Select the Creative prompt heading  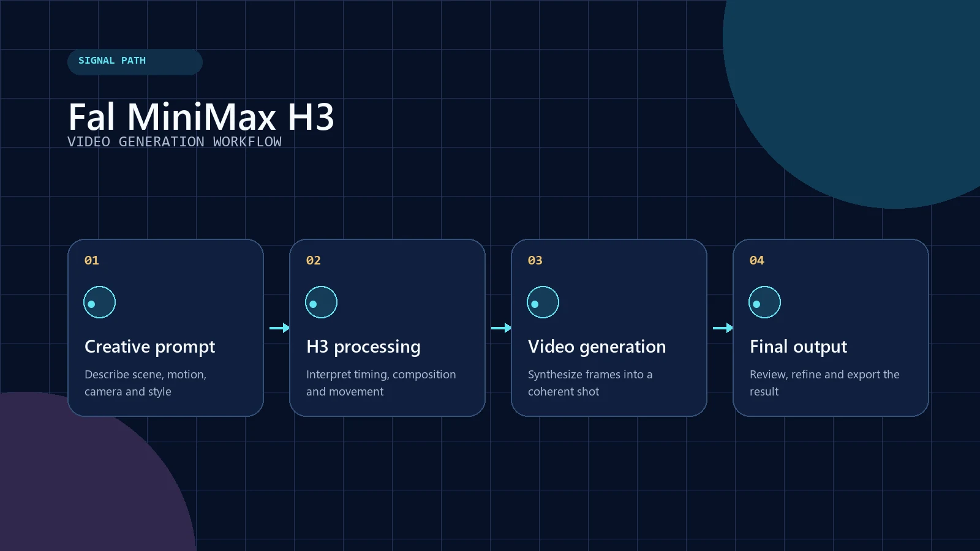point(150,347)
